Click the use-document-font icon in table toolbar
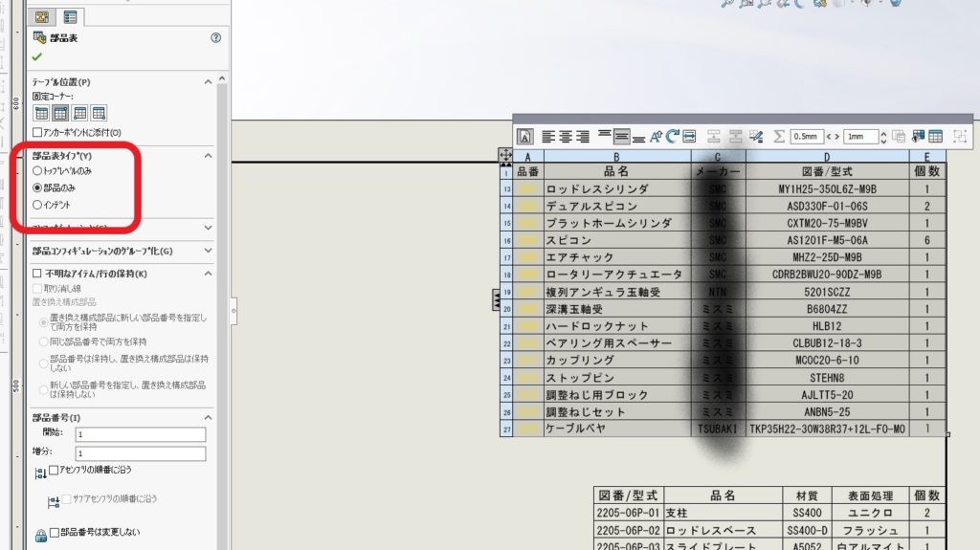Viewport: 980px width, 550px height. coord(524,137)
